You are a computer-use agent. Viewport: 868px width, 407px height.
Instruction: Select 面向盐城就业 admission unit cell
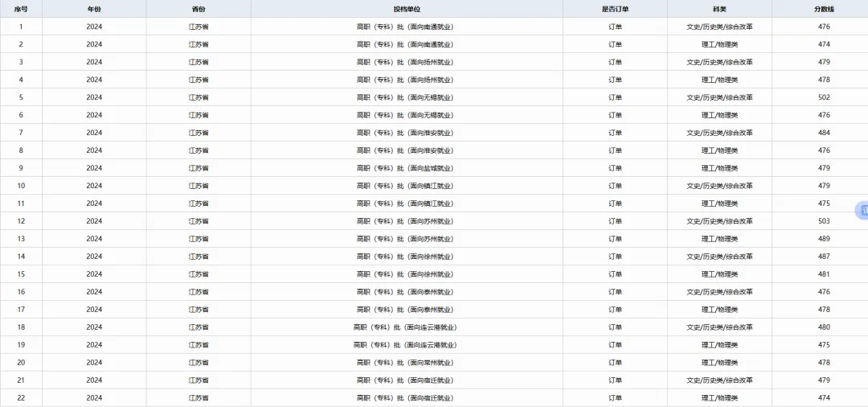click(405, 168)
